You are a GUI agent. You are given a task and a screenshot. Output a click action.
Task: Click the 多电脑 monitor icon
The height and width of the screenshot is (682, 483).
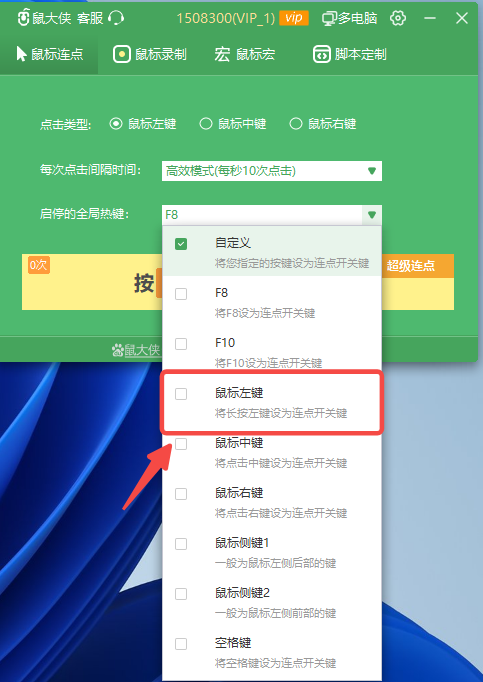pyautogui.click(x=329, y=19)
